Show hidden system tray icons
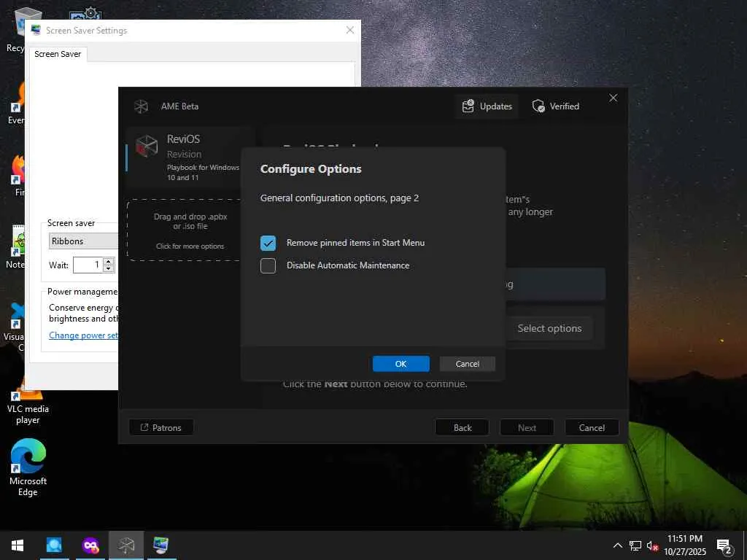747x560 pixels. pyautogui.click(x=617, y=545)
